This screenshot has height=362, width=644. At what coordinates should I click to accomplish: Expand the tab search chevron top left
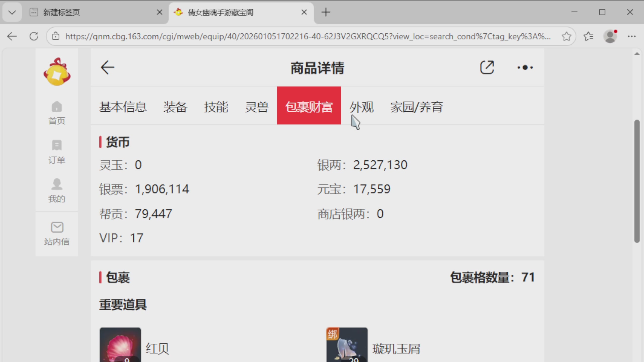tap(12, 12)
